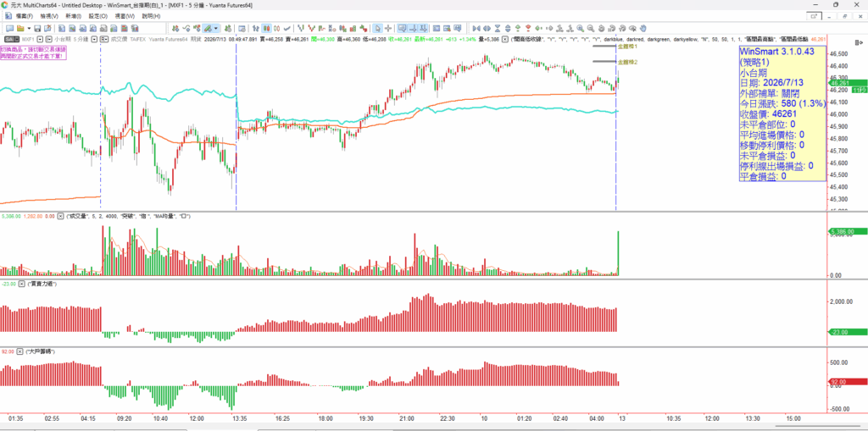The width and height of the screenshot is (868, 431).
Task: Expand the drawing tool dropdown arrow
Action: coord(216,28)
